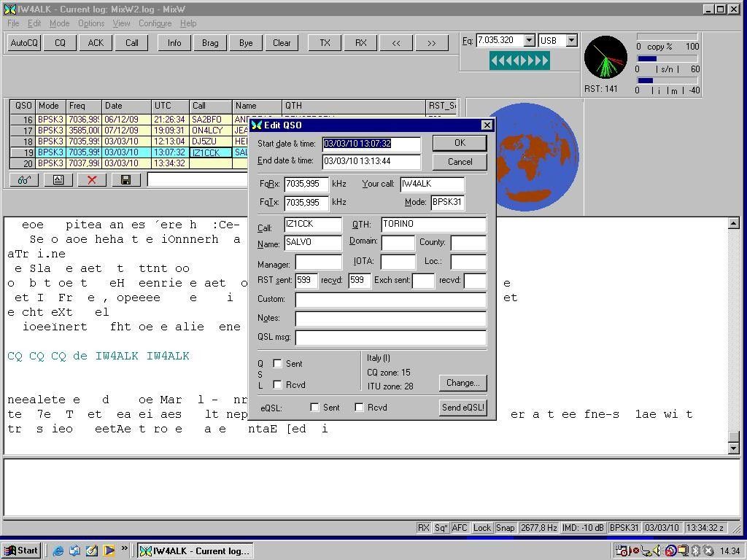Click the red X delete QSO icon
Viewport: 747px width, 560px height.
pyautogui.click(x=92, y=179)
